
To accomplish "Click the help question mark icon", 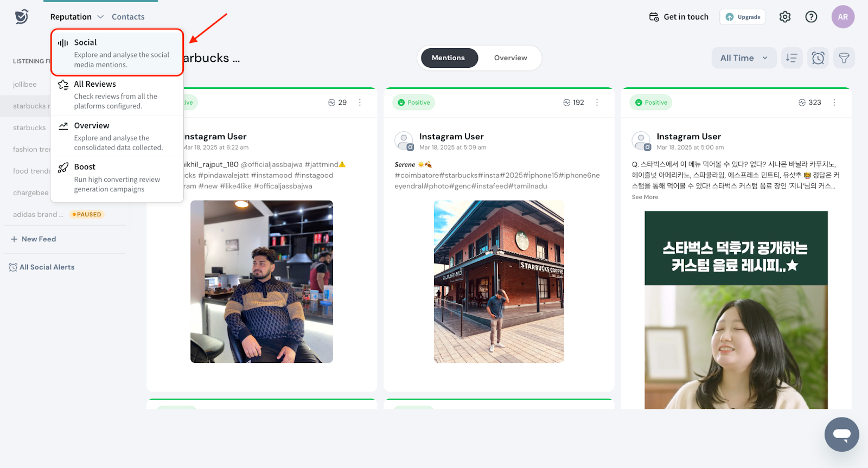I will pos(811,17).
